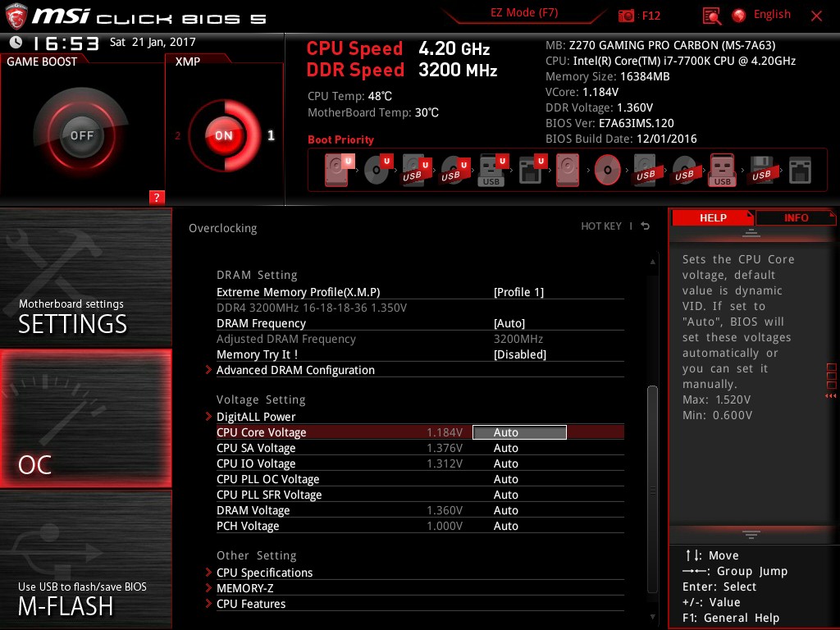Click the F12 screenshot label
Screen dimensions: 840x630
pyautogui.click(x=651, y=16)
